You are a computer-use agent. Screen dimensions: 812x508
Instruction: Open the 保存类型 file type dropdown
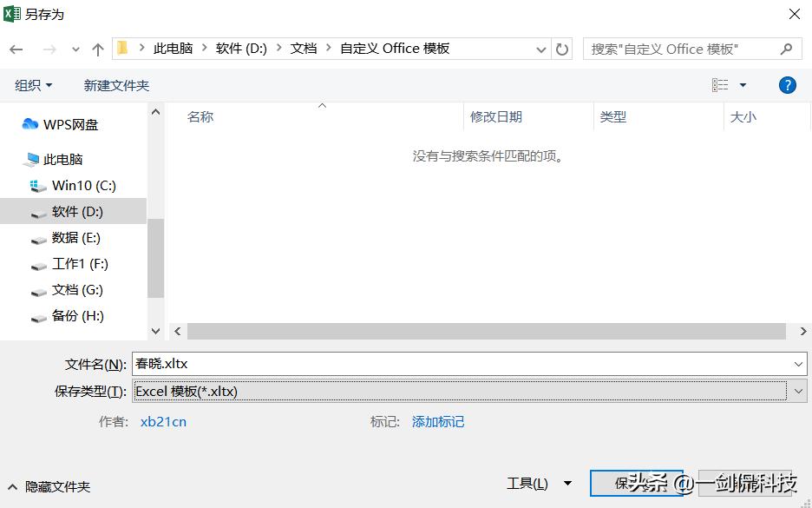coord(796,391)
